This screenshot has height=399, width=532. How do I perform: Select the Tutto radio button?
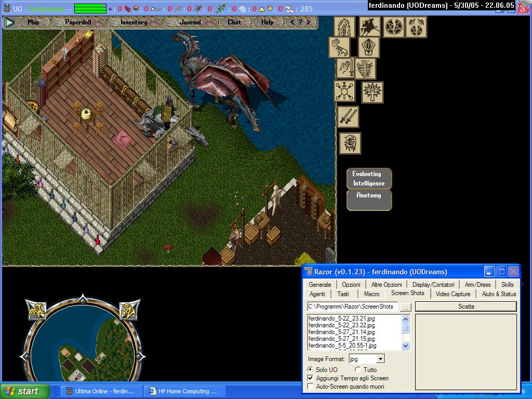pos(357,369)
